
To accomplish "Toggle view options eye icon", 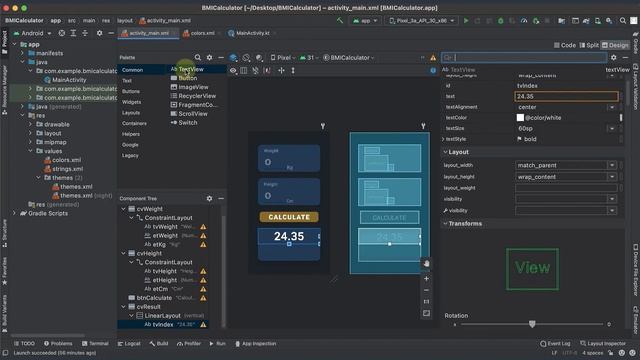I will (x=233, y=70).
